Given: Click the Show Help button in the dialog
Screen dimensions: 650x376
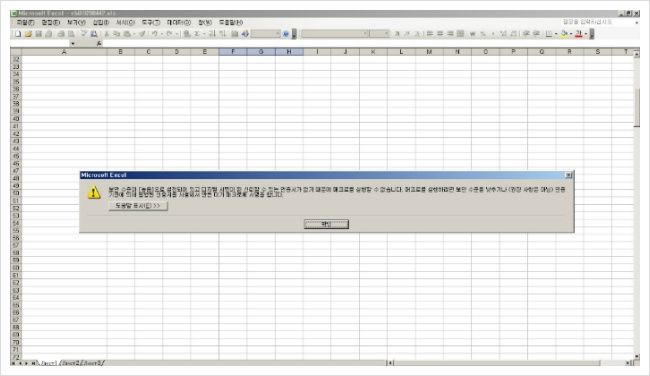Looking at the screenshot, I should tap(138, 206).
